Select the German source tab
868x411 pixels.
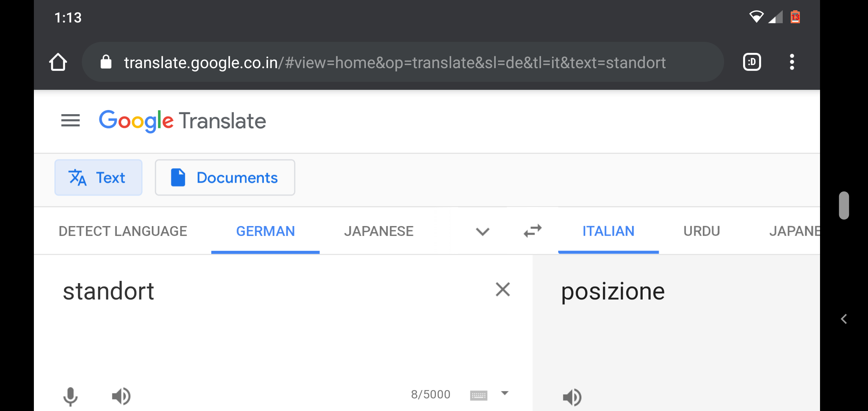coord(265,231)
